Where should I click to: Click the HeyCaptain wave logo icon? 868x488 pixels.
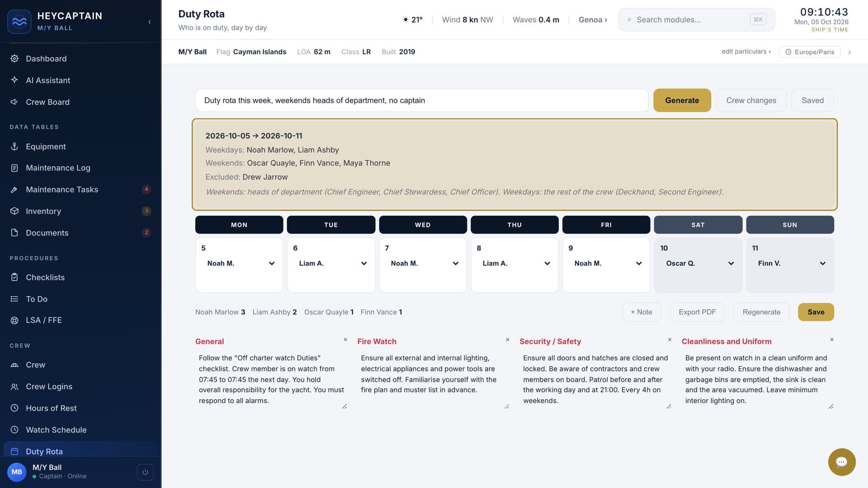click(19, 22)
